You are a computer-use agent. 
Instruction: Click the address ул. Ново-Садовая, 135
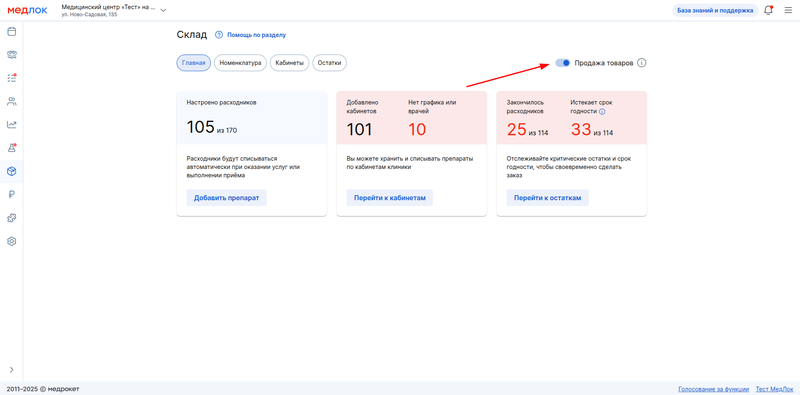coord(89,15)
